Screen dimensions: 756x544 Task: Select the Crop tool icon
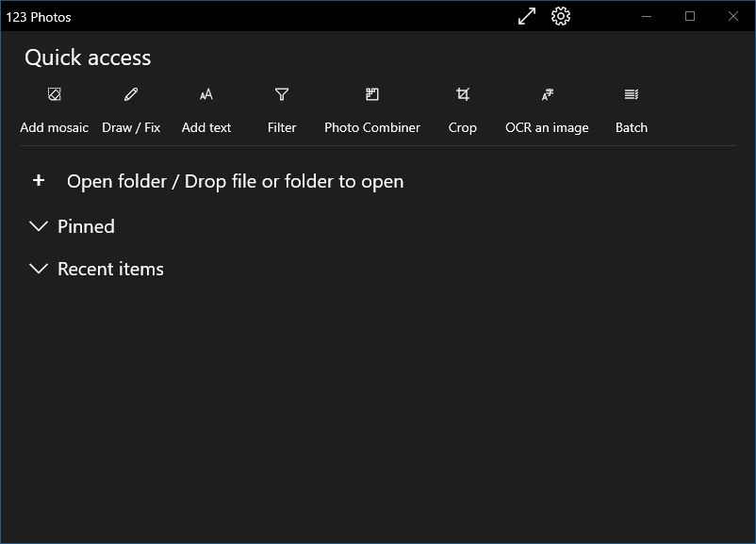pyautogui.click(x=463, y=94)
